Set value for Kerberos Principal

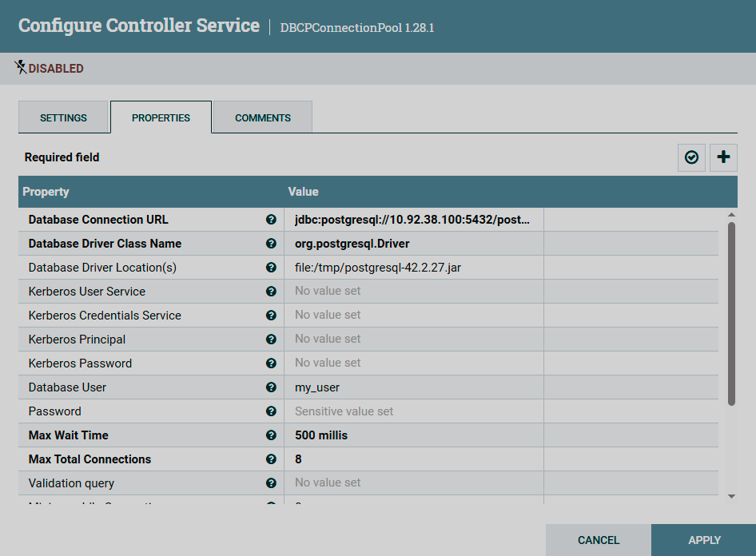tap(414, 340)
